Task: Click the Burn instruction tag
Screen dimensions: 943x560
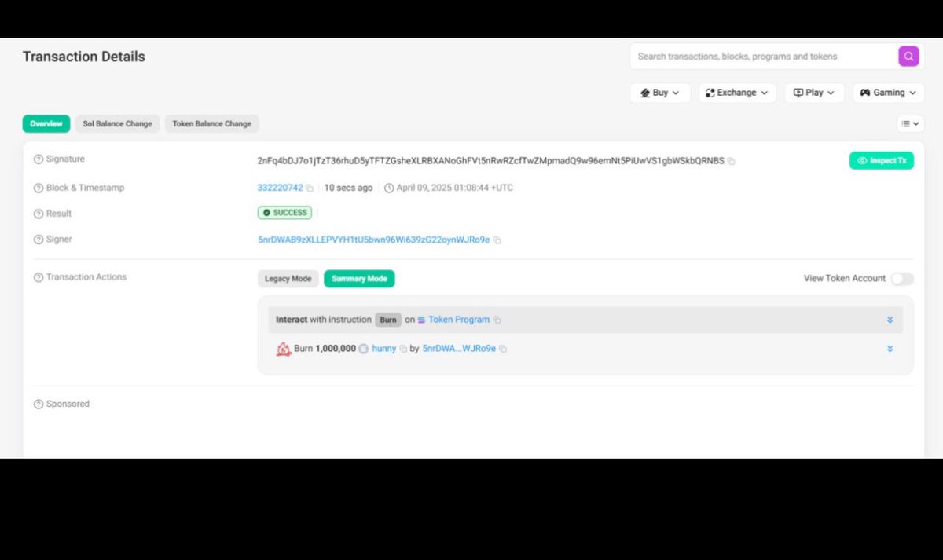Action: coord(388,320)
